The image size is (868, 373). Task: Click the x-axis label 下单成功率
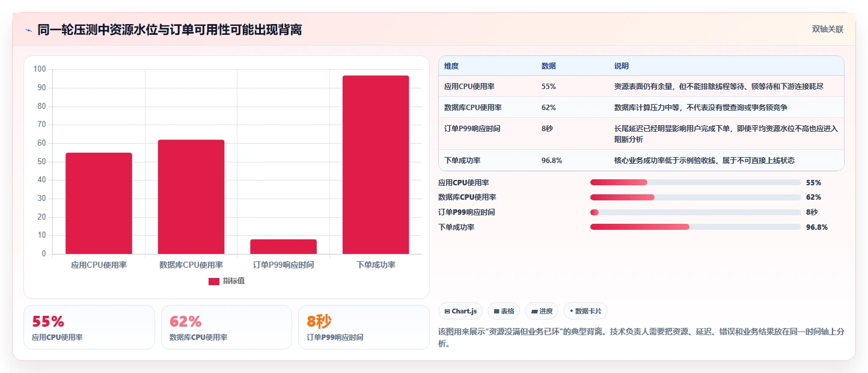point(376,265)
